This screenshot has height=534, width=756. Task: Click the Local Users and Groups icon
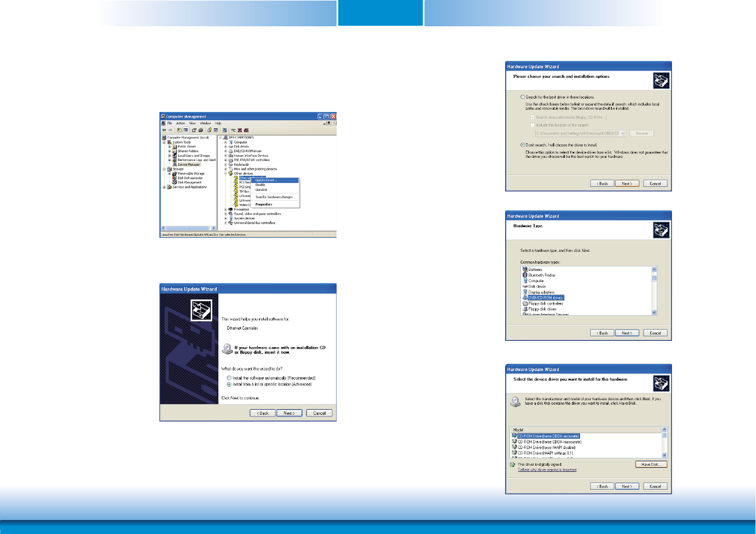175,156
